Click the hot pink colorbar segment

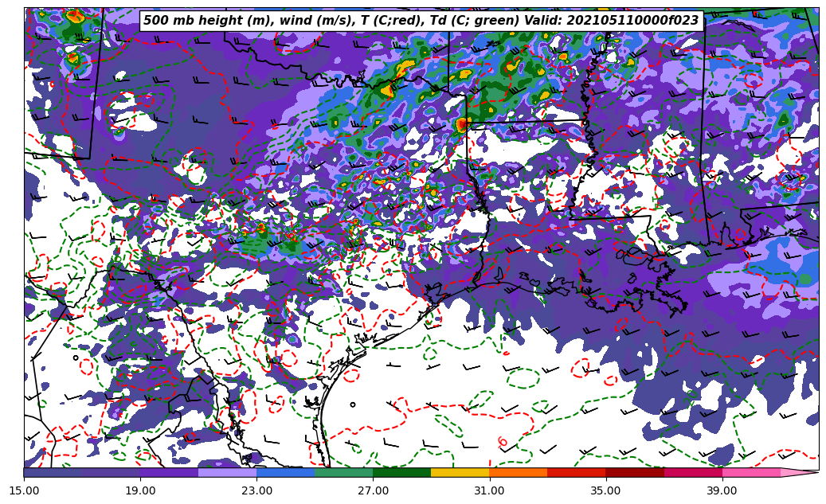tap(751, 472)
